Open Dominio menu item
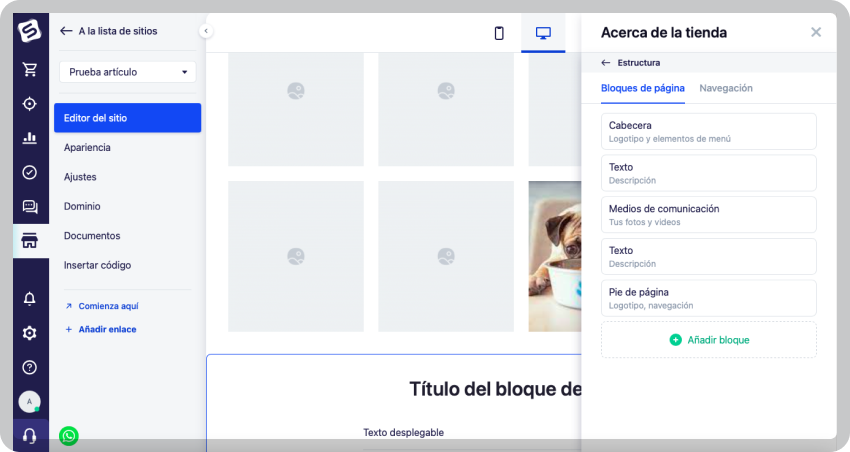This screenshot has width=850, height=452. tap(82, 206)
